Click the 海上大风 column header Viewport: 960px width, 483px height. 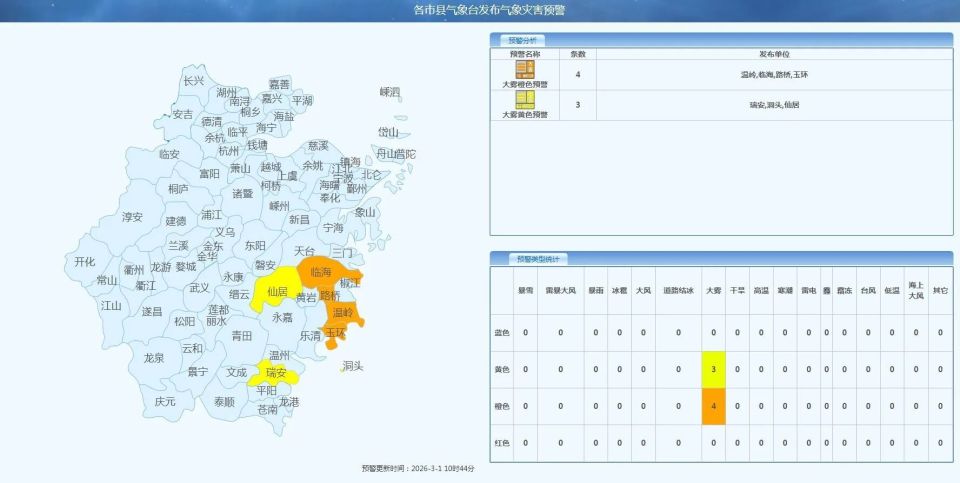tap(916, 290)
